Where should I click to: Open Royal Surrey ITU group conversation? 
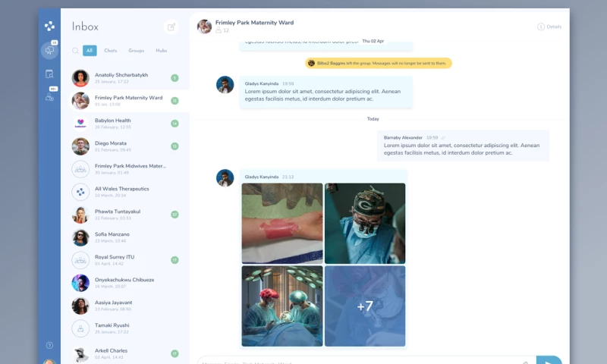(125, 260)
